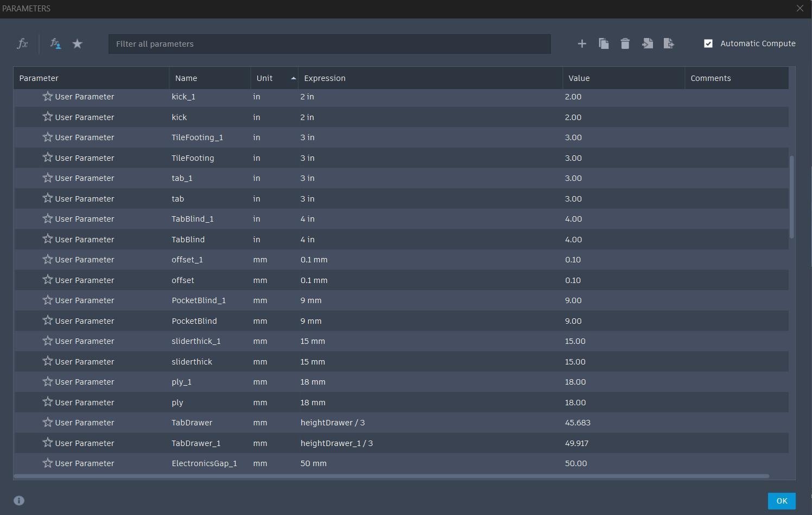Favorite the ply_1 parameter star
This screenshot has width=812, height=515.
coord(48,381)
